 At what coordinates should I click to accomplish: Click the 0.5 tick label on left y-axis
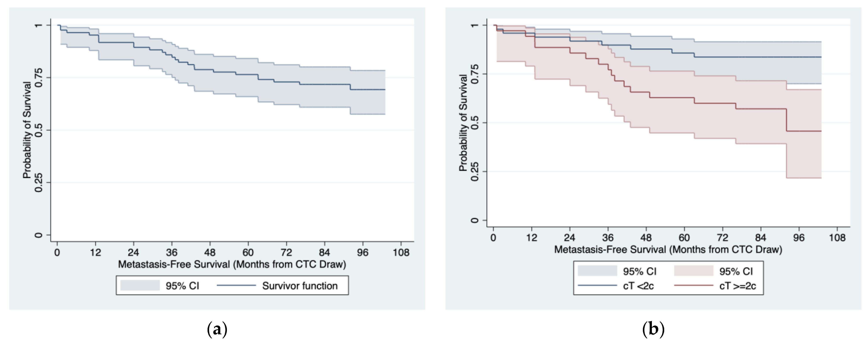(39, 130)
